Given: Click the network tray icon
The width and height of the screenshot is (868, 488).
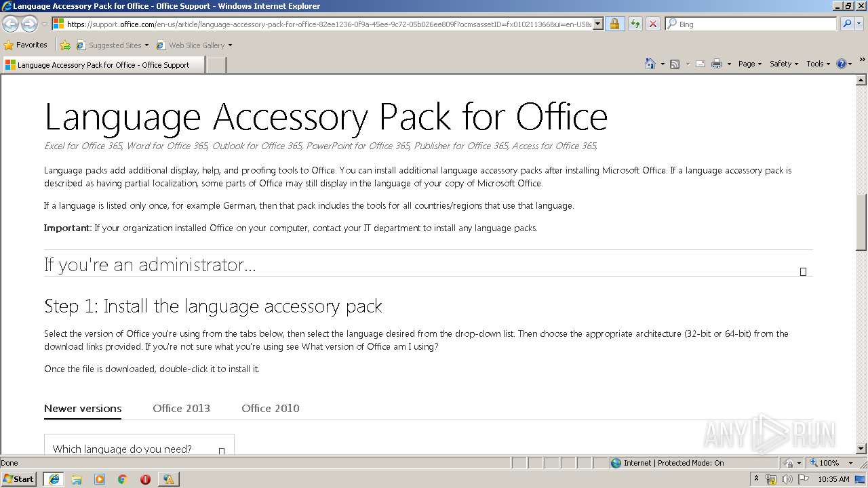Looking at the screenshot, I should [x=771, y=479].
